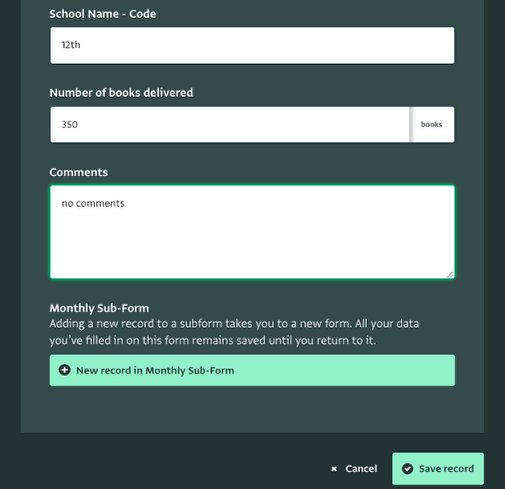505x489 pixels.
Task: Click 'New record in Monthly Sub-Form' label text
Action: point(155,370)
